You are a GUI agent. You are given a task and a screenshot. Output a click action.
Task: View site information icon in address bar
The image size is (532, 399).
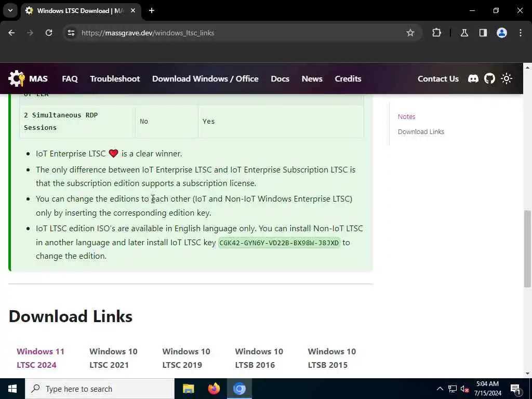click(71, 33)
